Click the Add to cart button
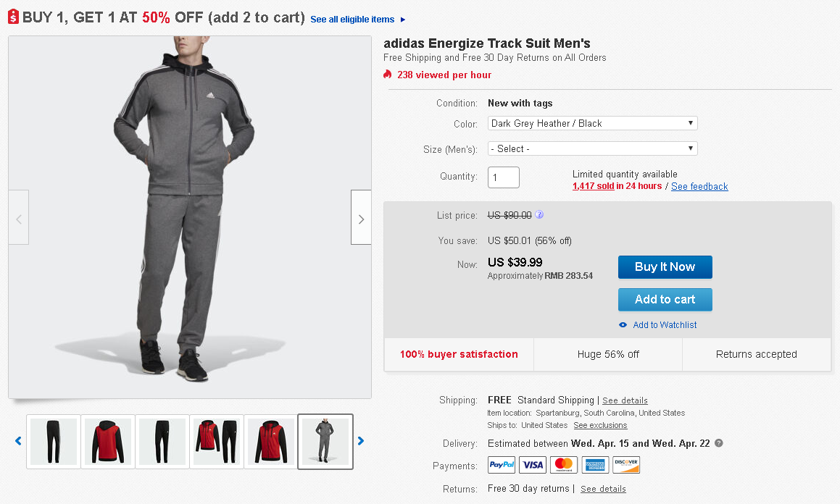840x504 pixels. tap(665, 300)
